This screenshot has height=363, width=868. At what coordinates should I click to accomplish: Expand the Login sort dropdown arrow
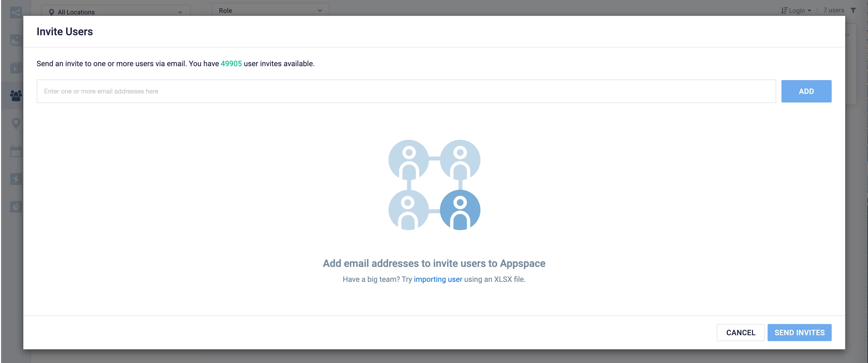click(809, 11)
